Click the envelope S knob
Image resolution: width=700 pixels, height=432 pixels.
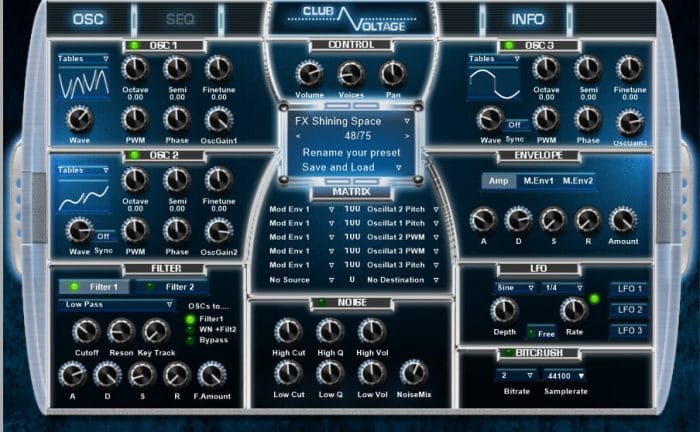pyautogui.click(x=553, y=220)
